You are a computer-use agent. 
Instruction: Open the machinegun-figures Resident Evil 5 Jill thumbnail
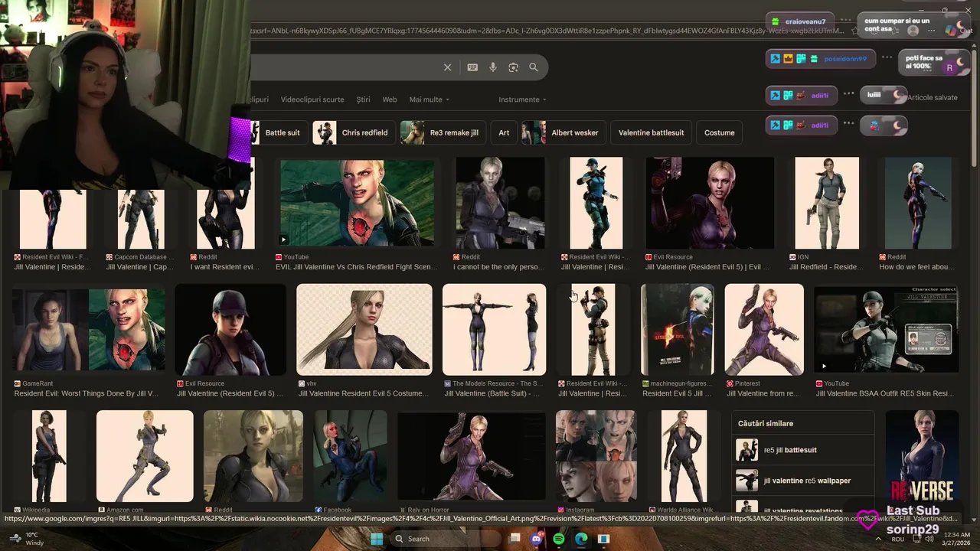coord(678,329)
